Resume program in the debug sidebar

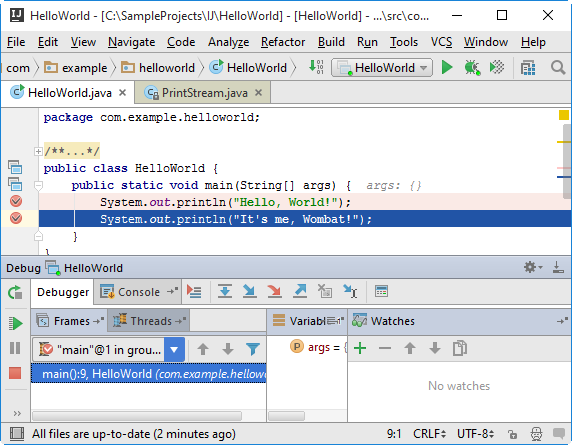(15, 323)
